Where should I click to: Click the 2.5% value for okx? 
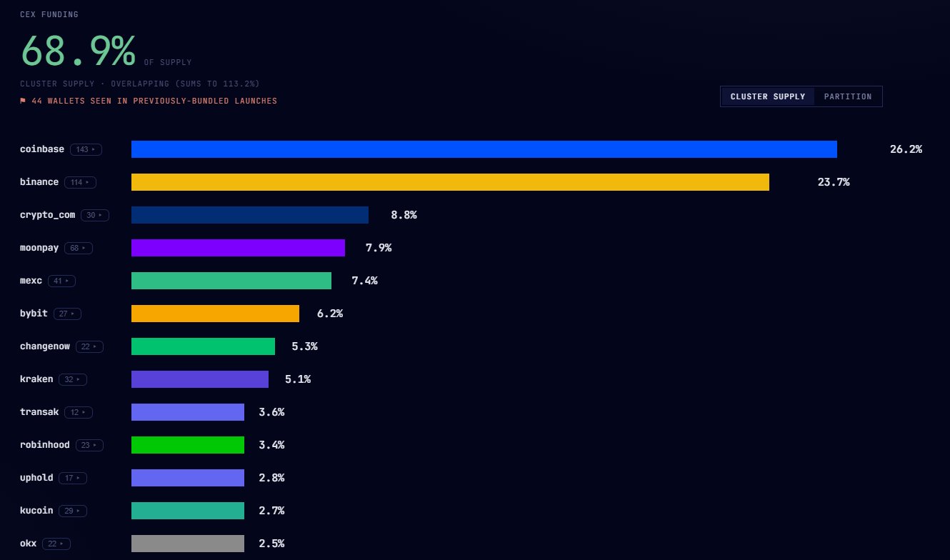(x=271, y=544)
